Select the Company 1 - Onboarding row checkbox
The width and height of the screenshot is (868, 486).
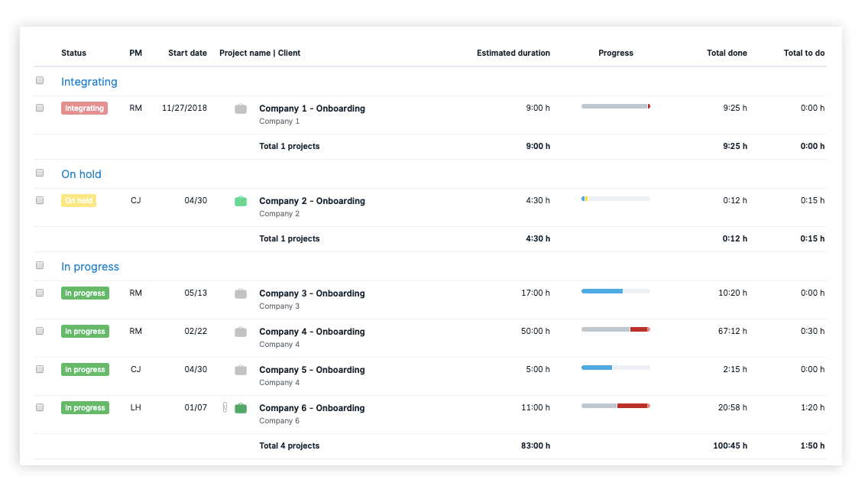coord(40,108)
